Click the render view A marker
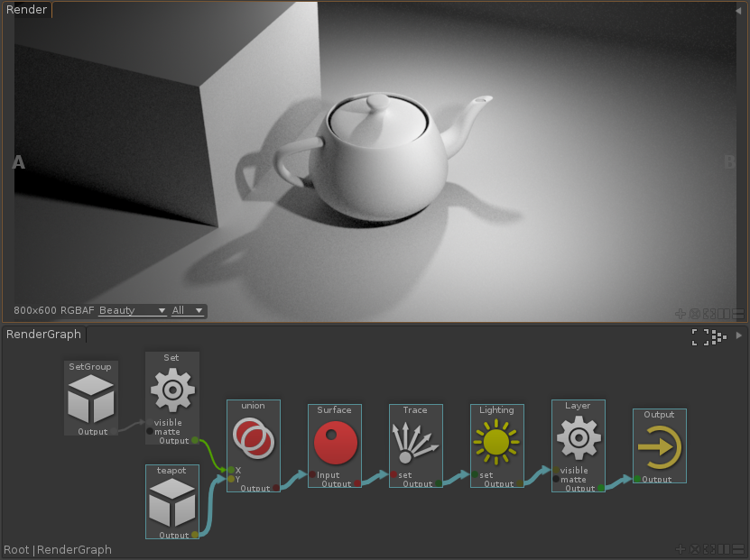The width and height of the screenshot is (750, 560). click(18, 162)
